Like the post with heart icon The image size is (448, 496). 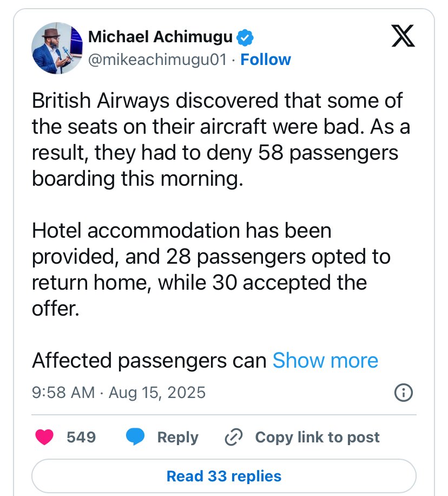[44, 438]
